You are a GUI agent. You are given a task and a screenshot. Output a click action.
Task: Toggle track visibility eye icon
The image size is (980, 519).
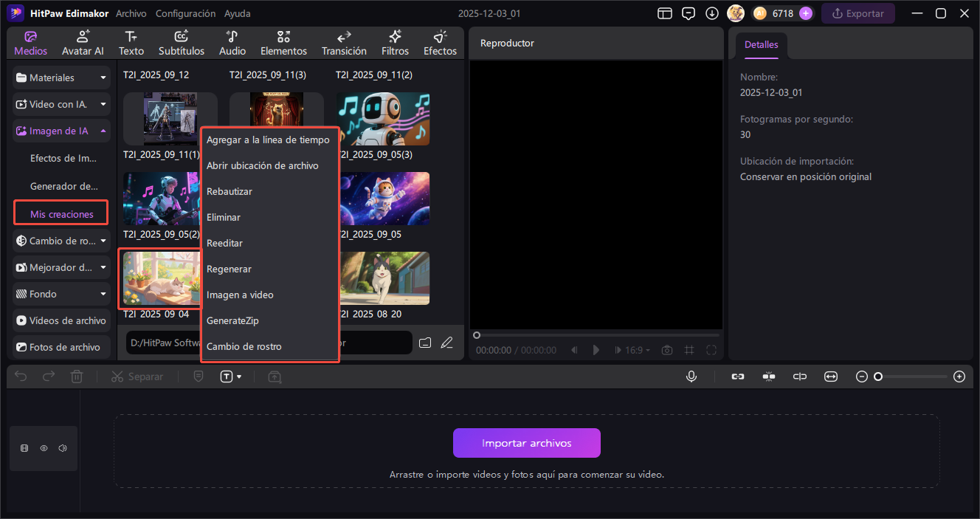click(44, 448)
